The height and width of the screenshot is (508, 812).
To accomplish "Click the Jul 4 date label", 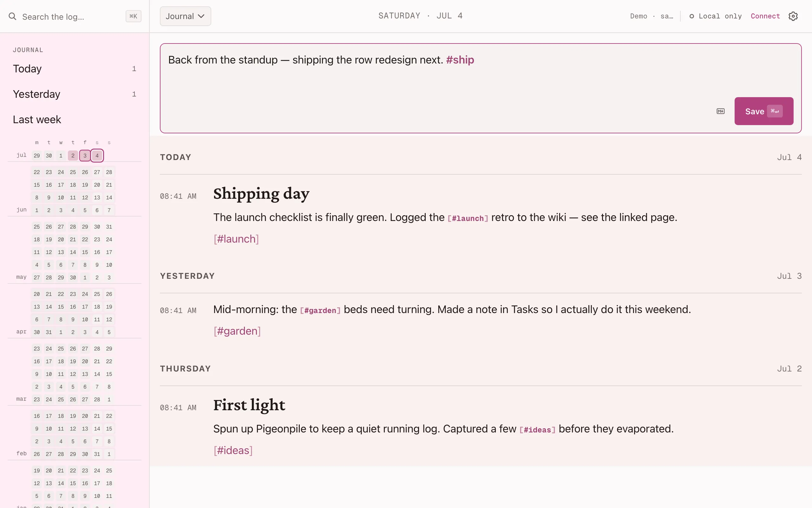I will point(789,157).
